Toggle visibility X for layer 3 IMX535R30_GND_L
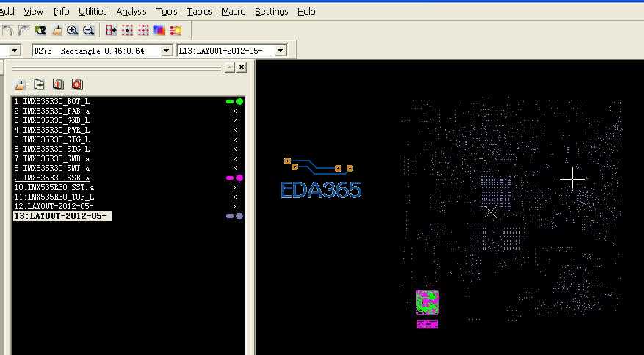Image resolution: width=644 pixels, height=355 pixels. click(x=235, y=121)
